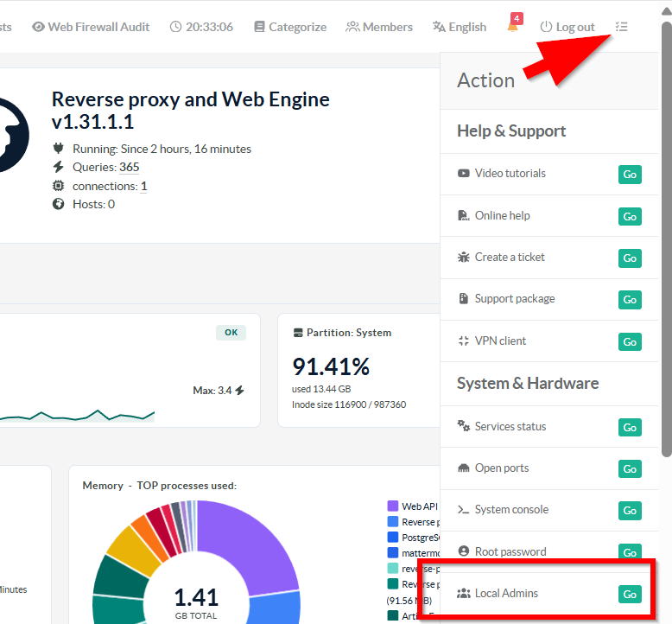Open Web Firewall Audit menu item
This screenshot has height=624, width=672.
coord(91,27)
